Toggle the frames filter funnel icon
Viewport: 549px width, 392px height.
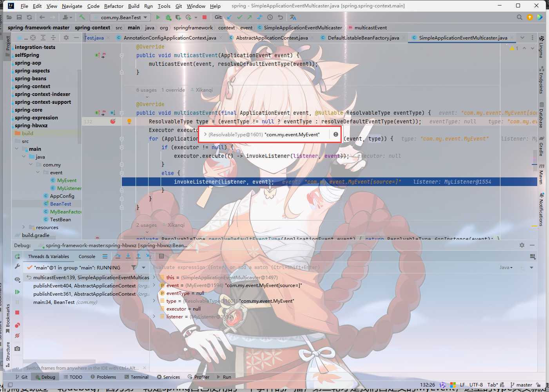134,267
